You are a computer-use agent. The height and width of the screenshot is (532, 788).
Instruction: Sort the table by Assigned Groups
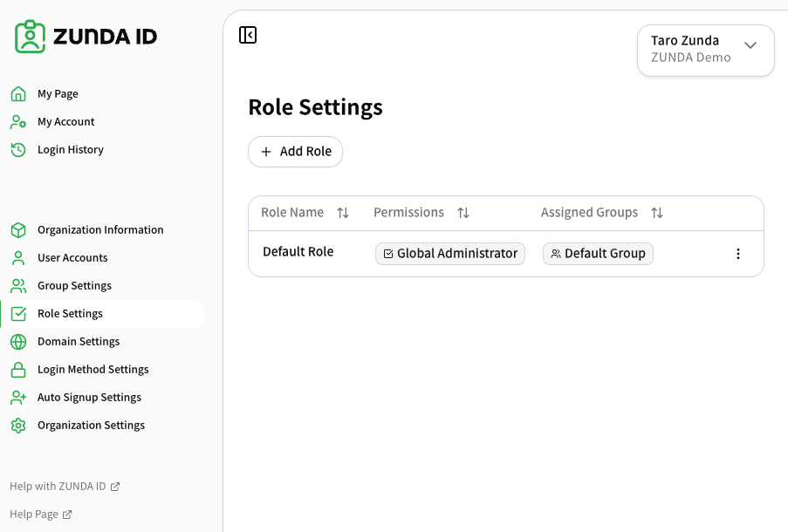tap(657, 213)
